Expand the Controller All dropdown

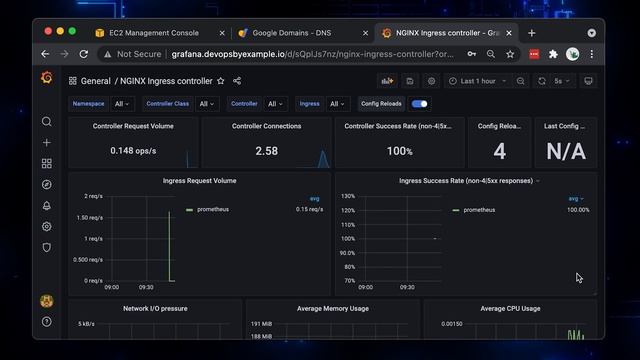(x=275, y=104)
